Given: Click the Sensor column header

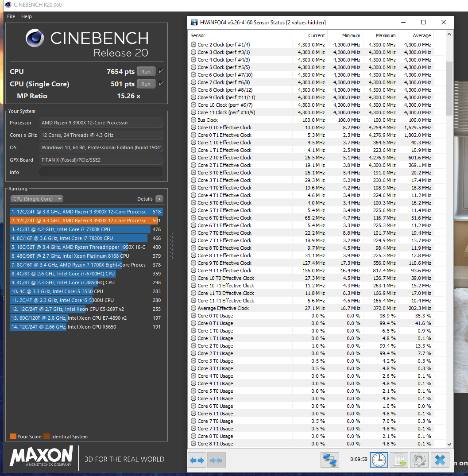Looking at the screenshot, I should (240, 35).
